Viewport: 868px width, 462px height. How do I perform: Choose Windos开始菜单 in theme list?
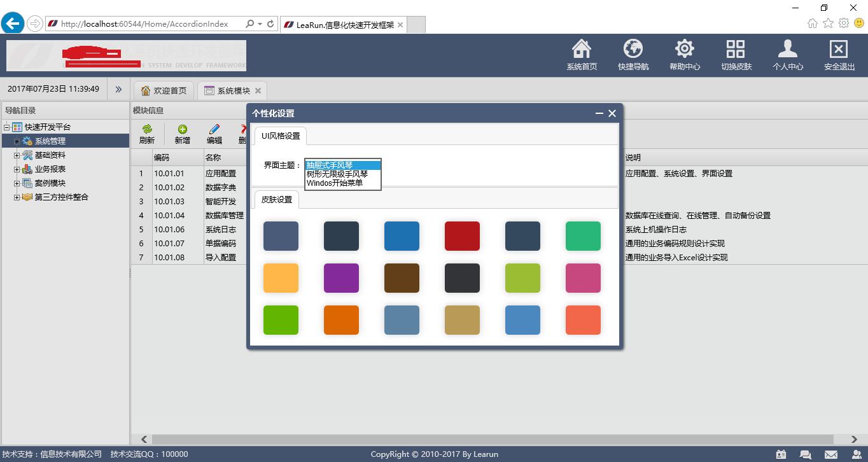click(335, 183)
